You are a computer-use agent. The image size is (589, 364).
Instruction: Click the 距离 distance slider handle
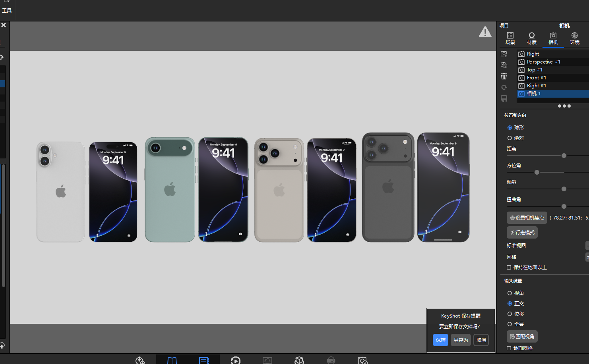click(564, 156)
